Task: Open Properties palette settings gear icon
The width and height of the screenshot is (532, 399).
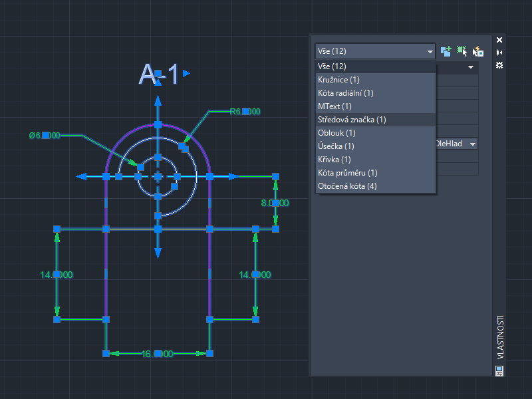Action: click(x=499, y=65)
